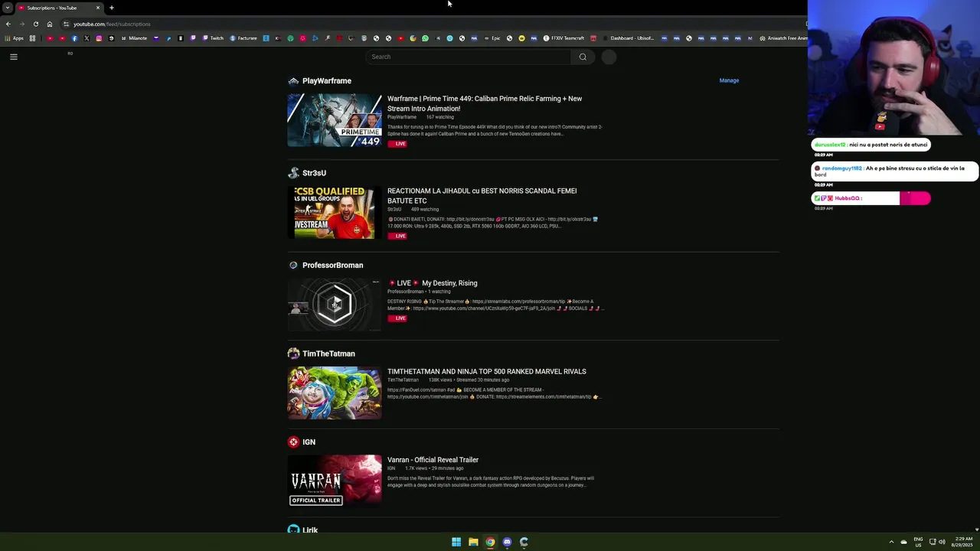Open the My Destiny, Rising thumbnail
The width and height of the screenshot is (980, 551).
pyautogui.click(x=335, y=305)
